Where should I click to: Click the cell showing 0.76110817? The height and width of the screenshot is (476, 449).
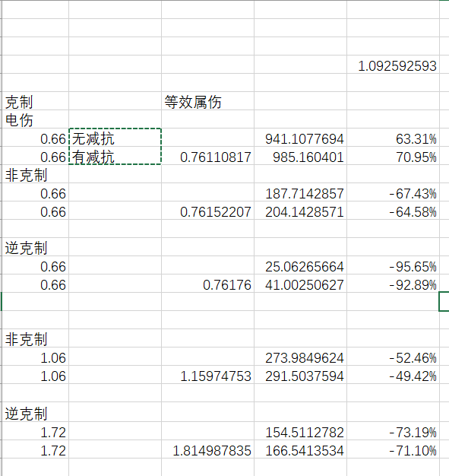[x=208, y=156]
